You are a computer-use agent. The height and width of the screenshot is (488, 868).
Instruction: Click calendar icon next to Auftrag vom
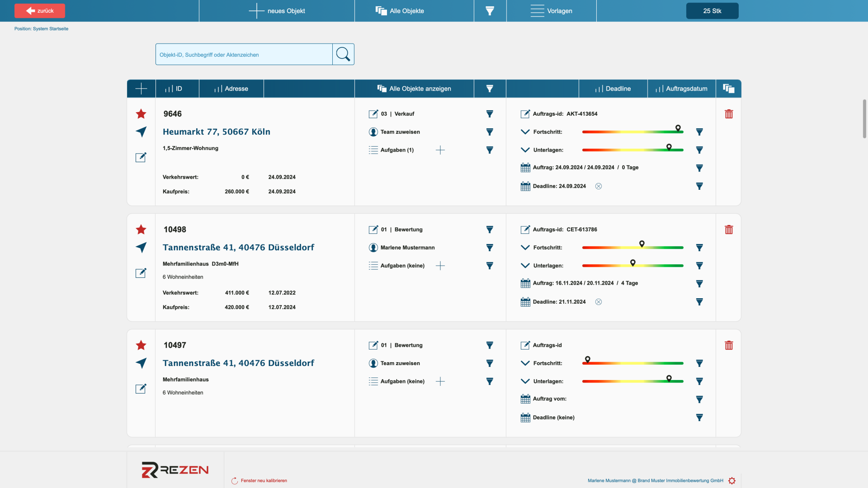525,399
